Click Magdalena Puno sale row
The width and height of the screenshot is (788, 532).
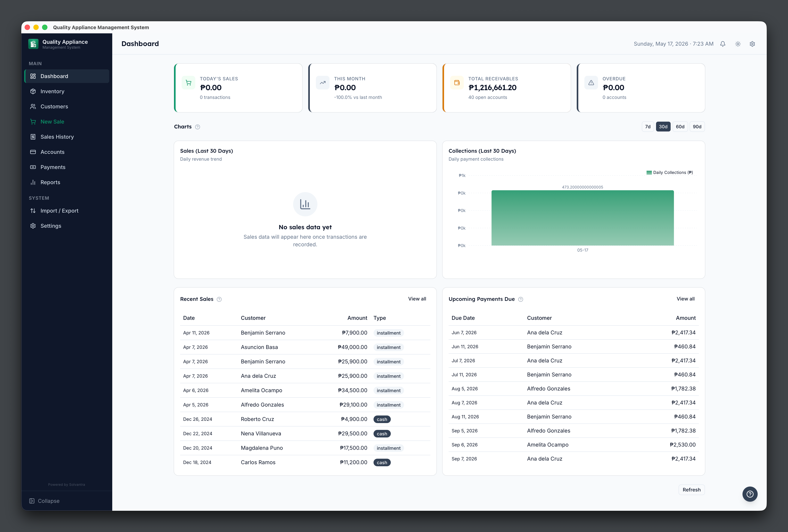[305, 448]
